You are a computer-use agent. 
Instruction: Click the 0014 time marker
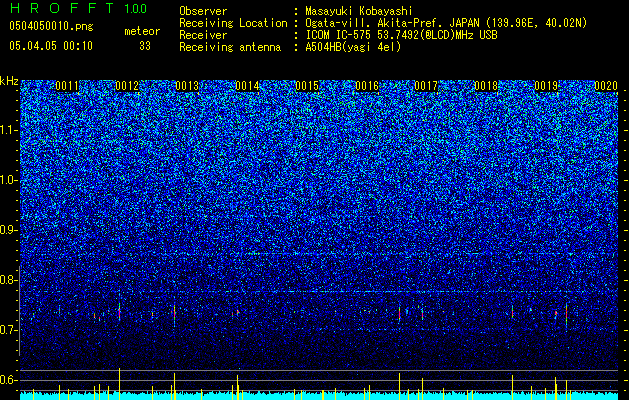tap(247, 86)
